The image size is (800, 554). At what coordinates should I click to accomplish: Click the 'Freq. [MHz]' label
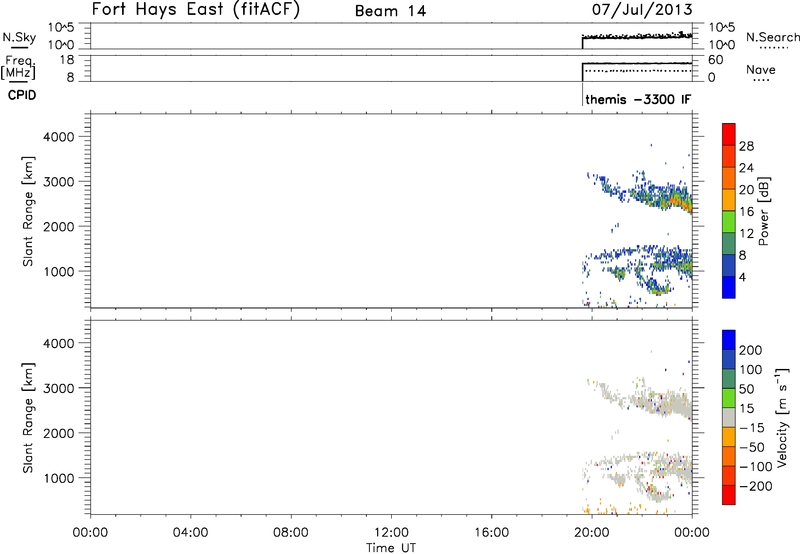[x=18, y=68]
